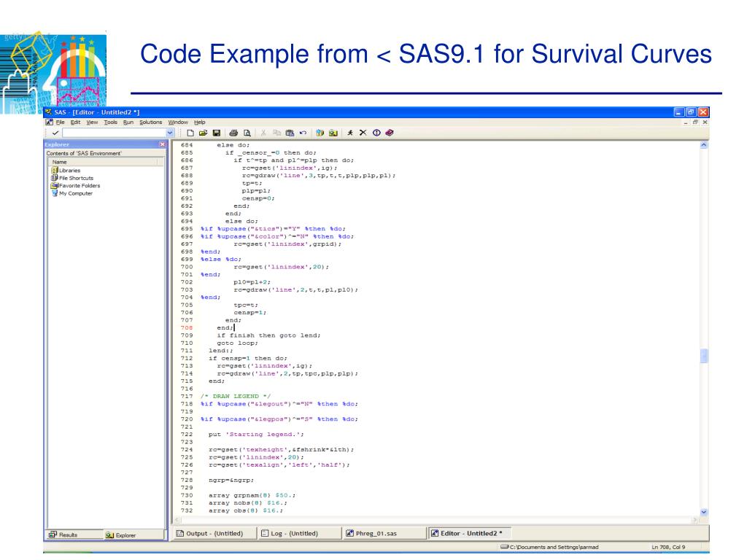Create a new document with New icon
747x560 pixels.
(x=190, y=133)
